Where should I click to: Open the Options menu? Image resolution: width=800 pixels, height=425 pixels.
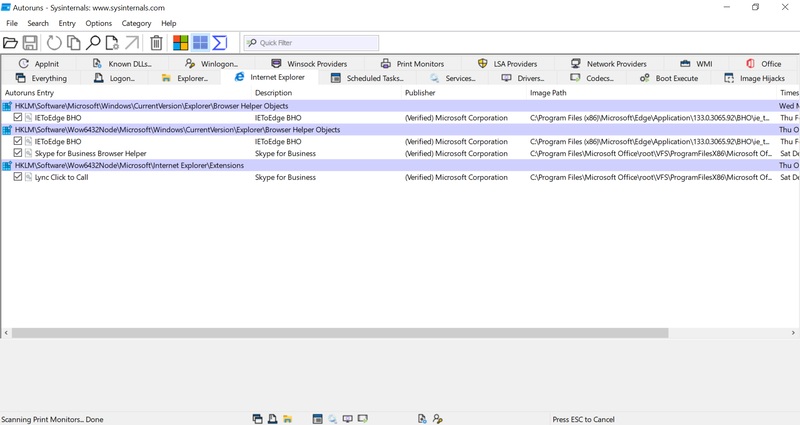click(x=98, y=23)
